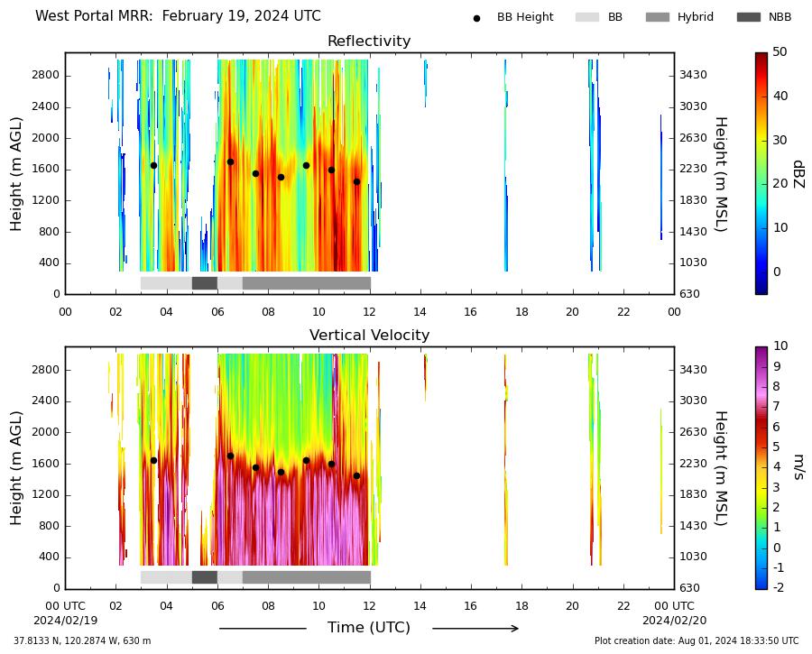Click the '-2' tick on m/s colorbar
812x654 pixels.
[x=779, y=587]
